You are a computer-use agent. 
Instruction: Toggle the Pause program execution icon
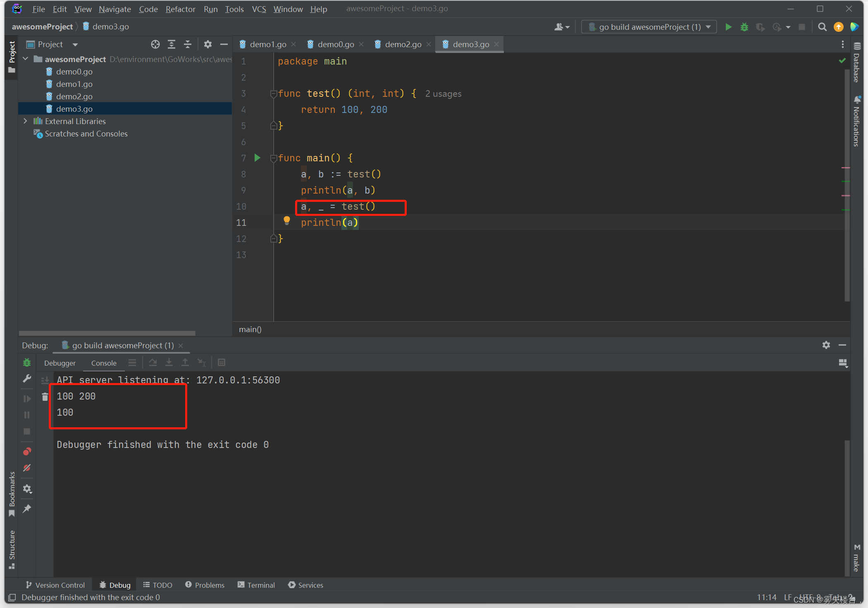tap(26, 414)
